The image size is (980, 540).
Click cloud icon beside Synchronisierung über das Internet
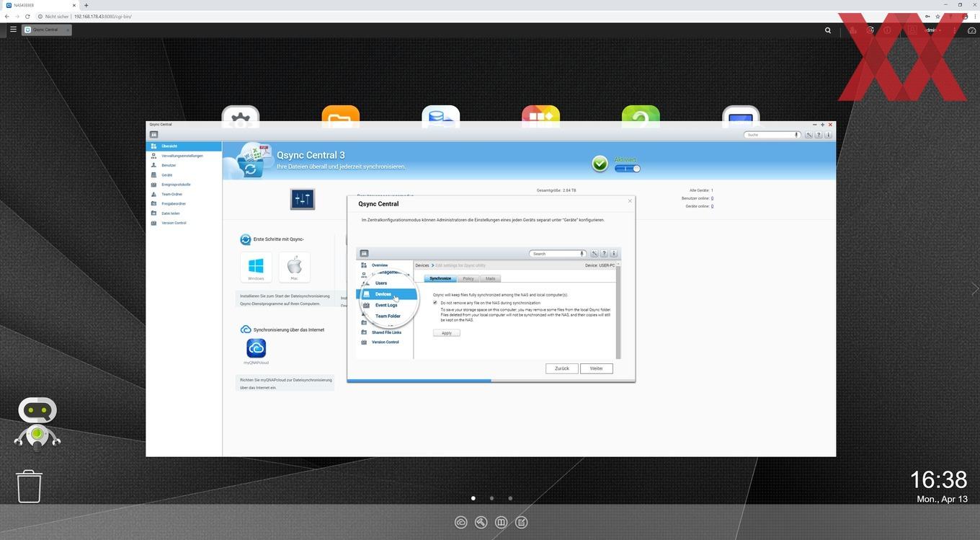click(246, 329)
